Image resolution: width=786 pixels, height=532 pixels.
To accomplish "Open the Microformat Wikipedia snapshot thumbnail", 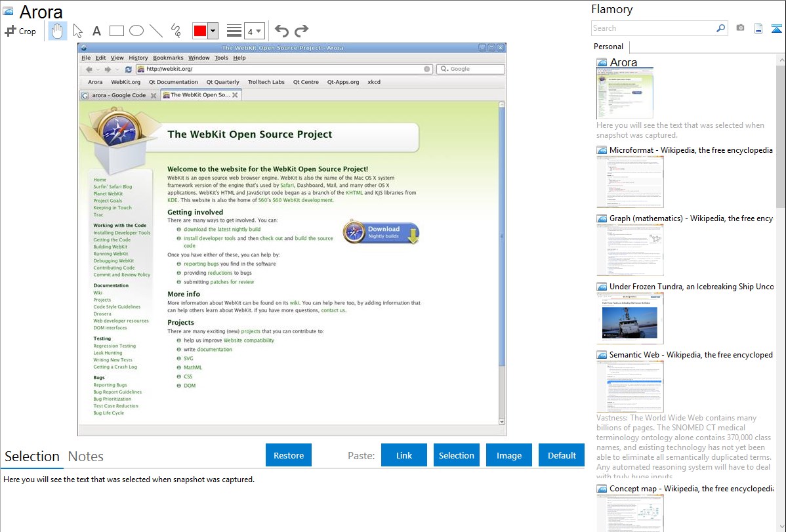I will click(630, 182).
